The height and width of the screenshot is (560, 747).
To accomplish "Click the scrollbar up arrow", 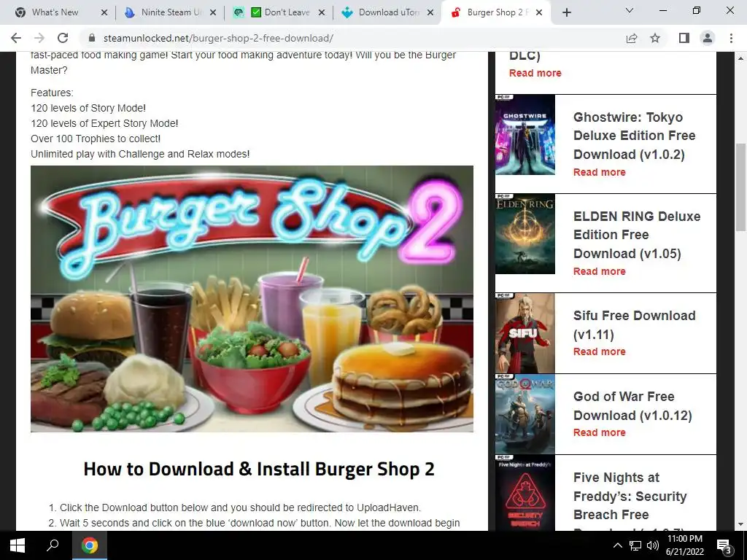I will (x=740, y=58).
